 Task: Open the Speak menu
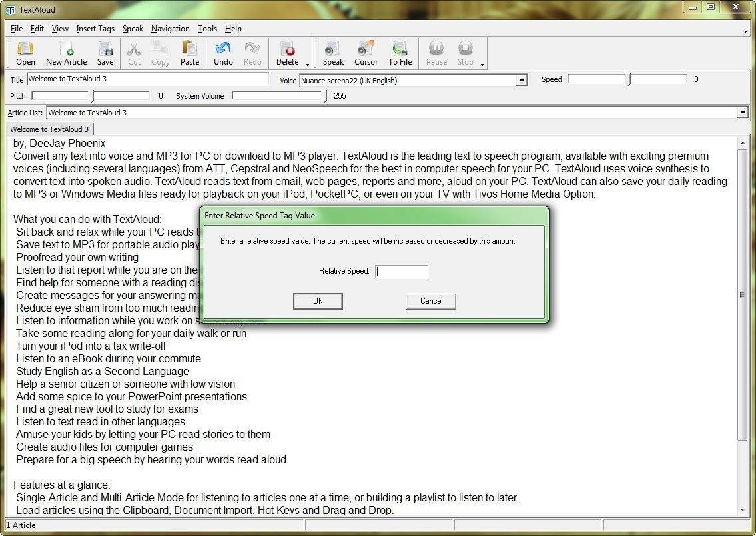pyautogui.click(x=133, y=29)
